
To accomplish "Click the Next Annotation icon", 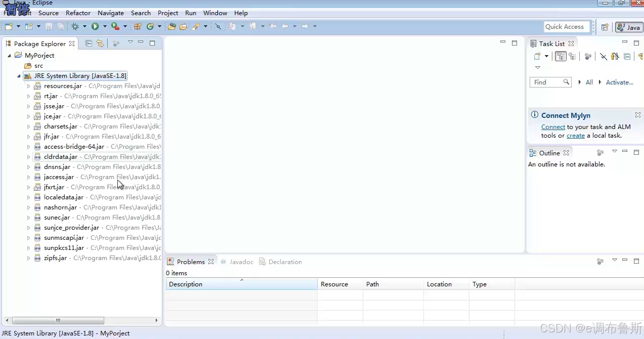I will (233, 26).
